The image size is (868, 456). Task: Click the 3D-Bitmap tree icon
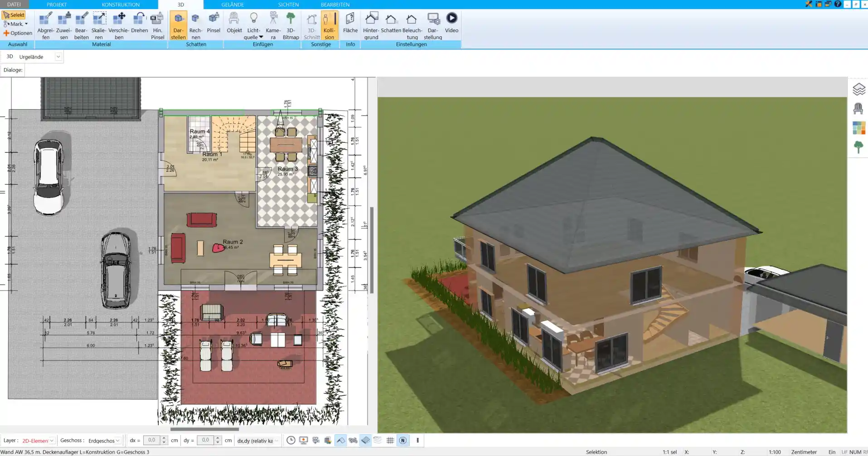pyautogui.click(x=291, y=25)
